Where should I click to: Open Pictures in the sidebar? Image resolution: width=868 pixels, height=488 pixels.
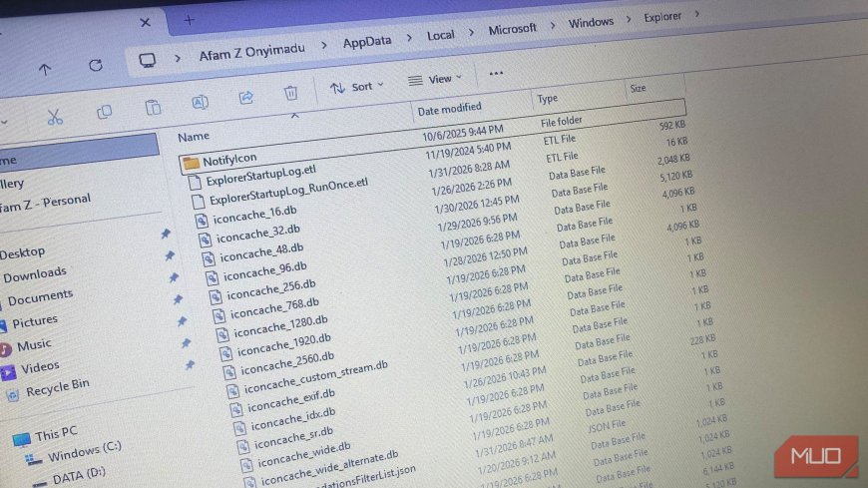coord(34,321)
